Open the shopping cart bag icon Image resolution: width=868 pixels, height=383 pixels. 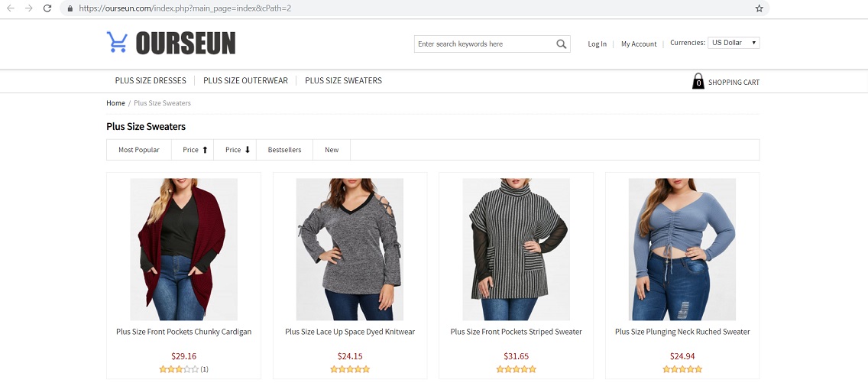(698, 82)
